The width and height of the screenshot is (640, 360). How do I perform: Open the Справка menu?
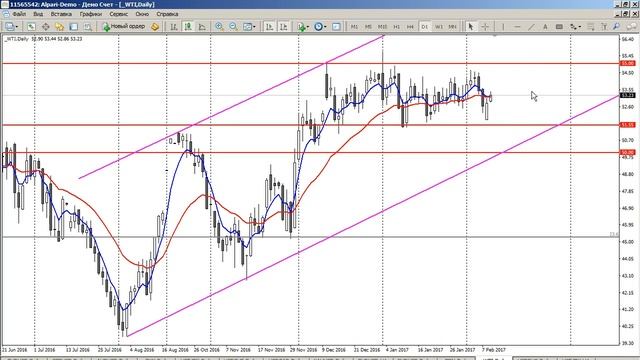167,14
